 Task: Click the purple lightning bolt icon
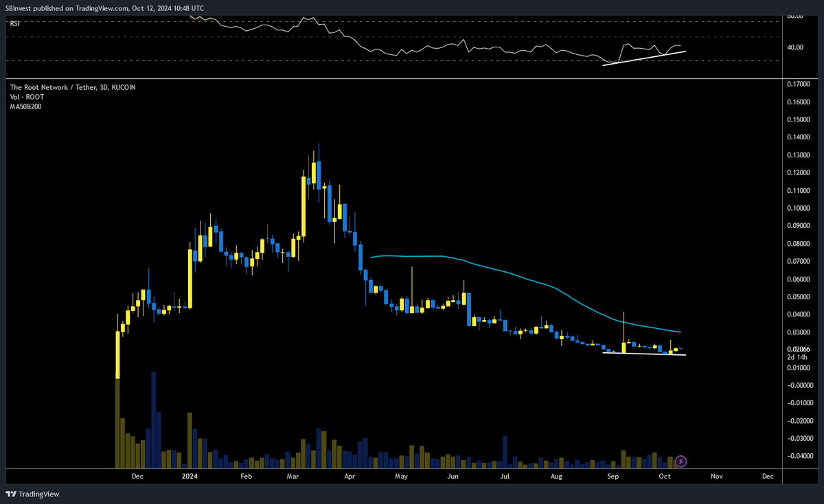click(x=681, y=461)
